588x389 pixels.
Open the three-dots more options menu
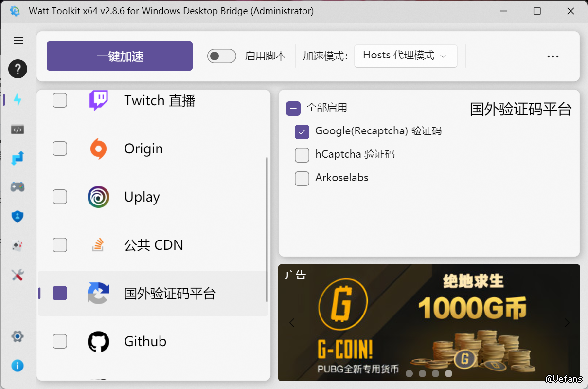(552, 56)
